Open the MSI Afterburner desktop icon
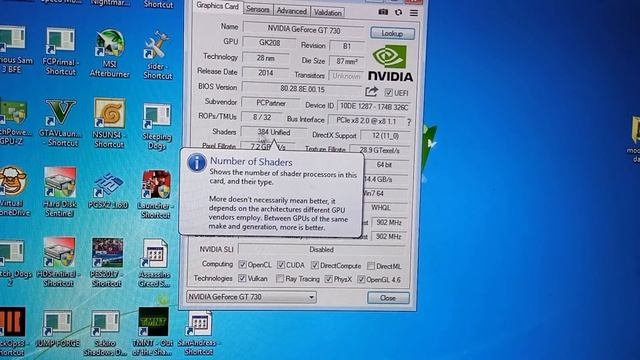 pyautogui.click(x=110, y=53)
